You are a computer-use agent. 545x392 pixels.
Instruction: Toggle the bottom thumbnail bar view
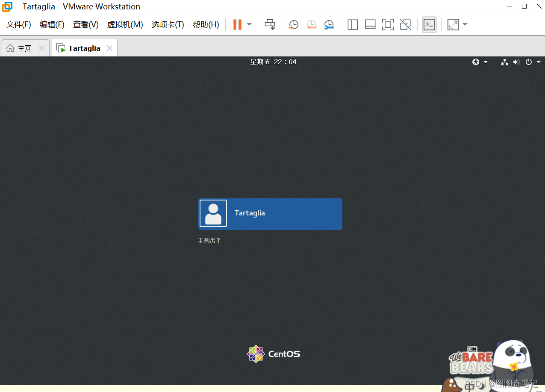point(370,25)
